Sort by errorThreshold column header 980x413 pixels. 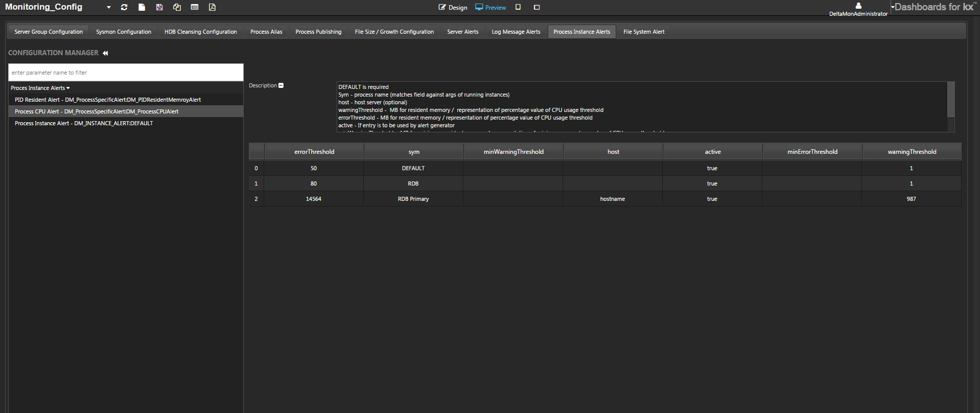[x=314, y=152]
